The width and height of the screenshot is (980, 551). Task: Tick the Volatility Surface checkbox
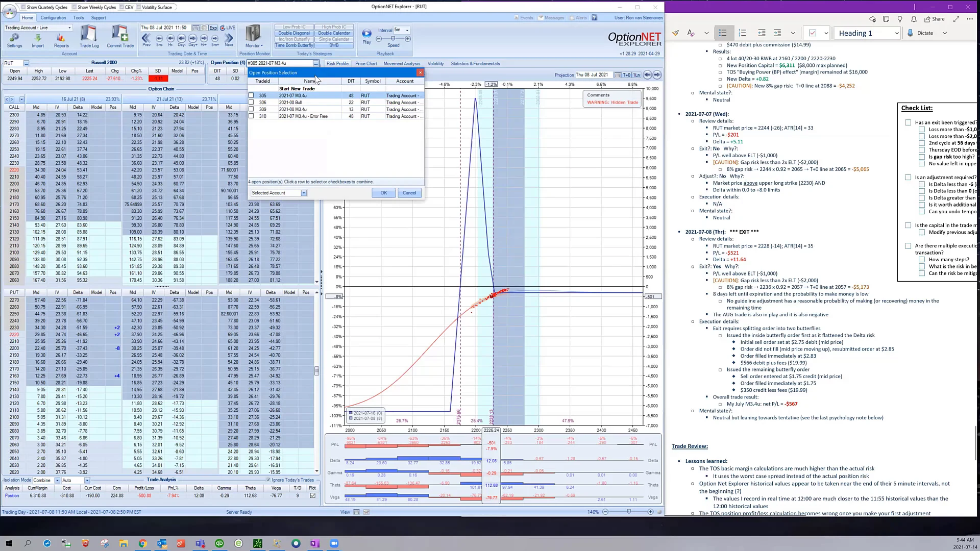click(x=138, y=7)
